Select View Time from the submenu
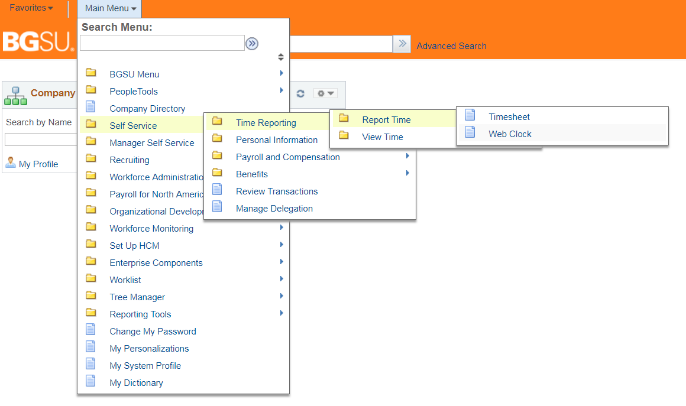Screen dimensions: 686x406 (382, 137)
